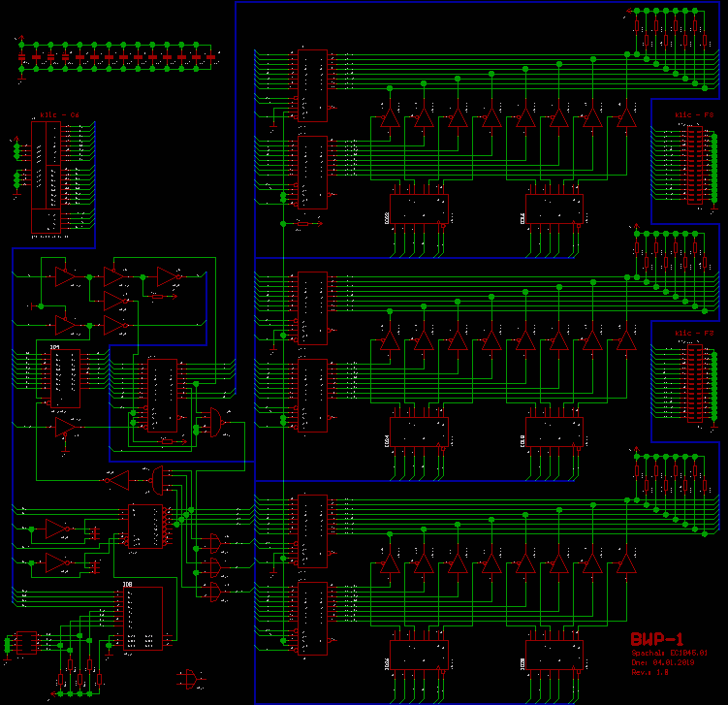Click the BWP-1 title text
This screenshot has height=705, width=728.
tap(657, 639)
